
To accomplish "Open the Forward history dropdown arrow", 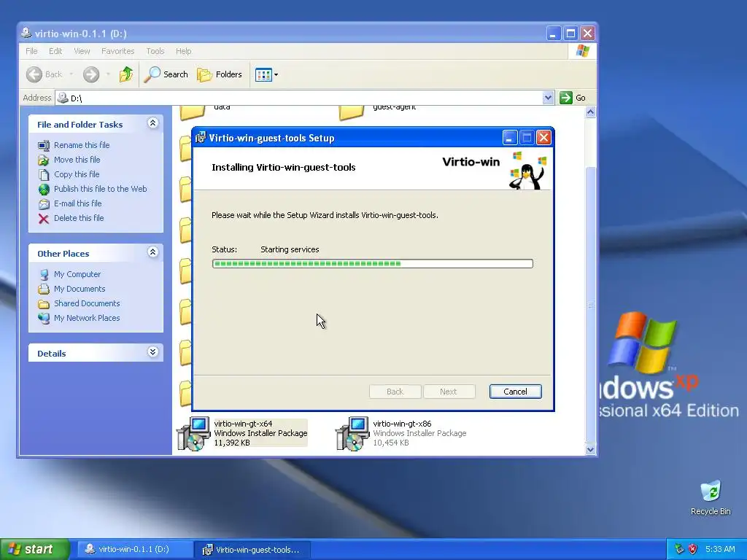I will click(108, 74).
